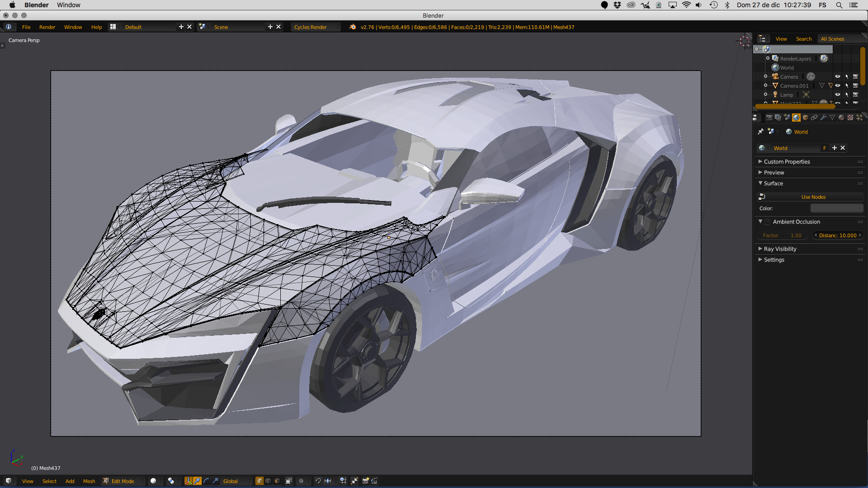Open the Material properties tab
The image size is (868, 488).
[x=841, y=117]
